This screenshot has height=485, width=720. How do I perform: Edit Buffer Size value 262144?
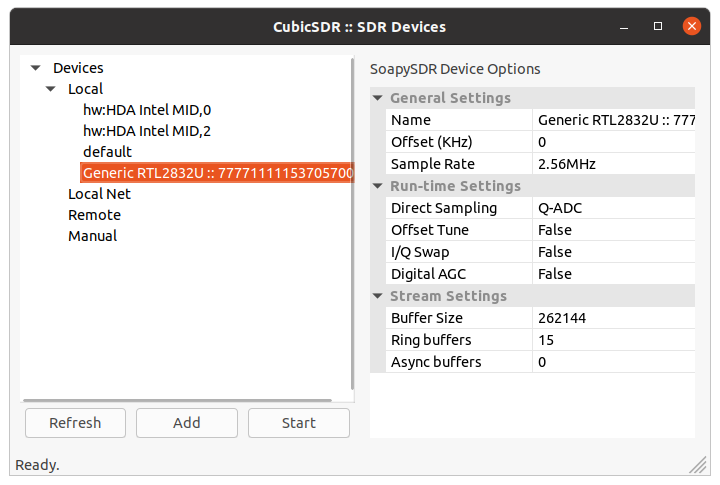click(614, 318)
